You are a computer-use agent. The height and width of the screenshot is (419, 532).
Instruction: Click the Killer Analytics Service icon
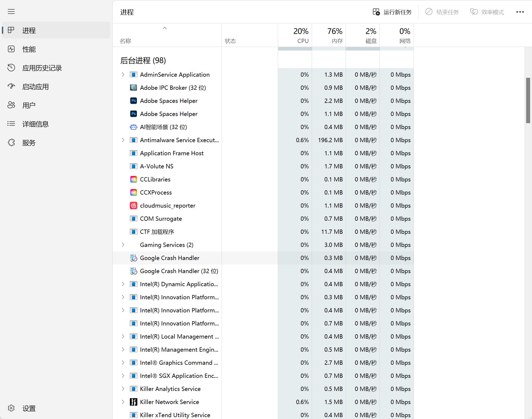(x=134, y=389)
